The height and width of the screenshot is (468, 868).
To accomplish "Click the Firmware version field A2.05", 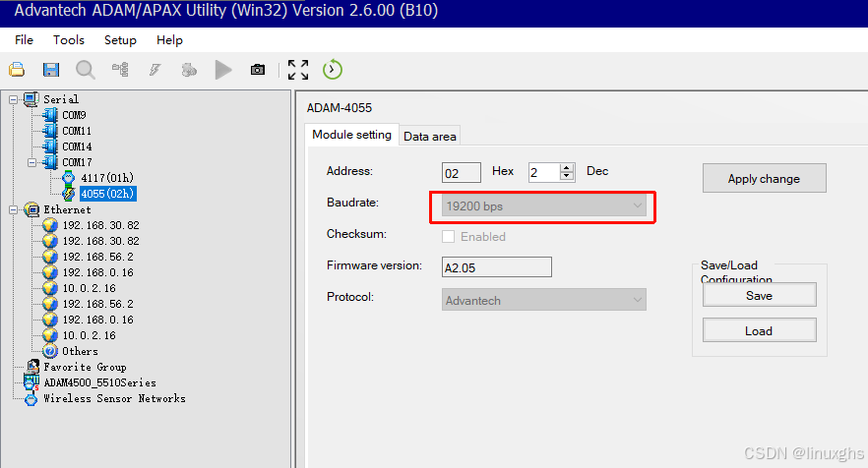I will [x=497, y=267].
